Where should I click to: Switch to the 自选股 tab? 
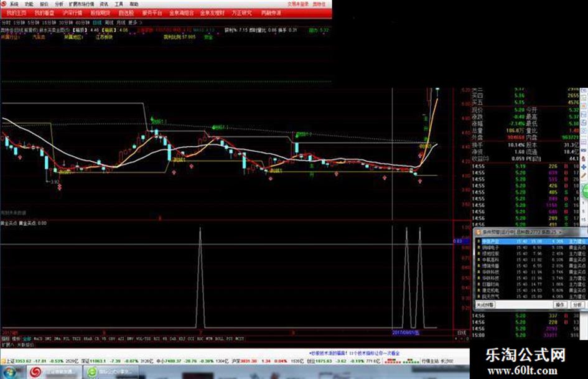point(126,13)
